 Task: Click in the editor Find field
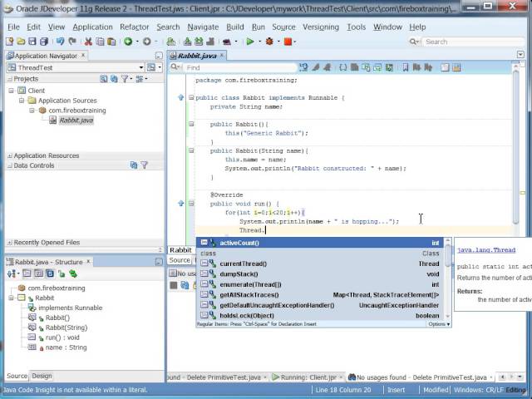click(240, 67)
